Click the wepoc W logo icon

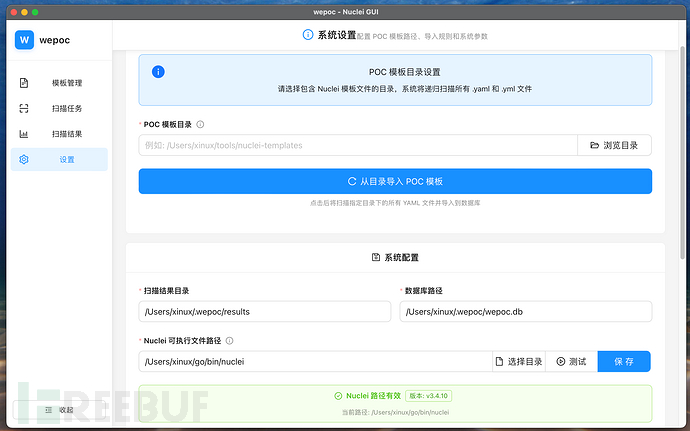25,40
